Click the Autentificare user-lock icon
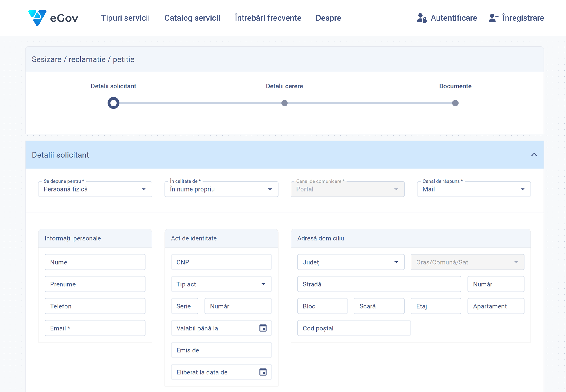566x392 pixels. pos(421,18)
